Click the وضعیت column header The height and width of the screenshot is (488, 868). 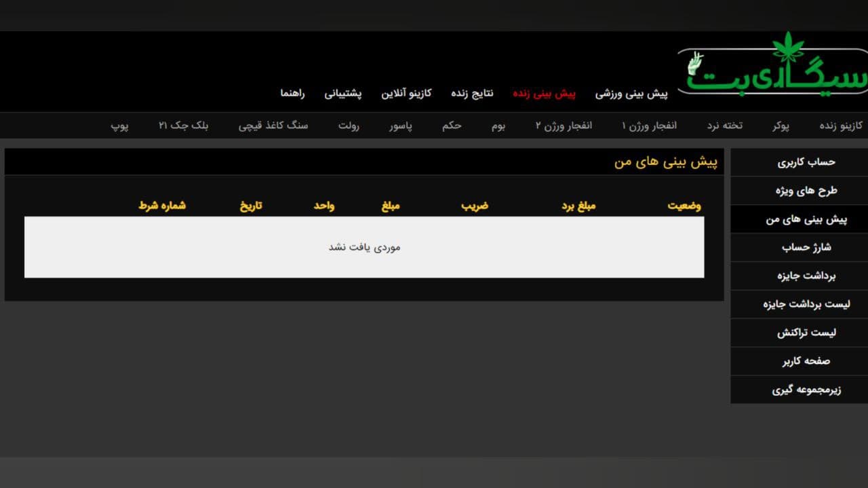coord(684,206)
